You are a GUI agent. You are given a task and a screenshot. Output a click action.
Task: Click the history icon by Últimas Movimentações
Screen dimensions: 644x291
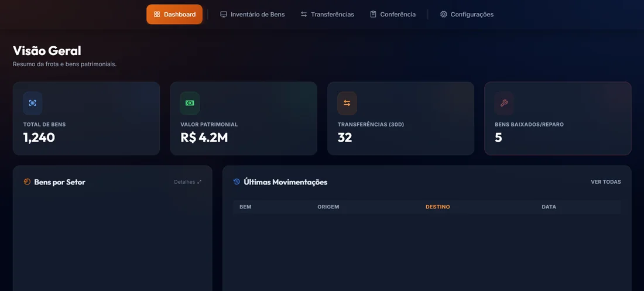237,182
